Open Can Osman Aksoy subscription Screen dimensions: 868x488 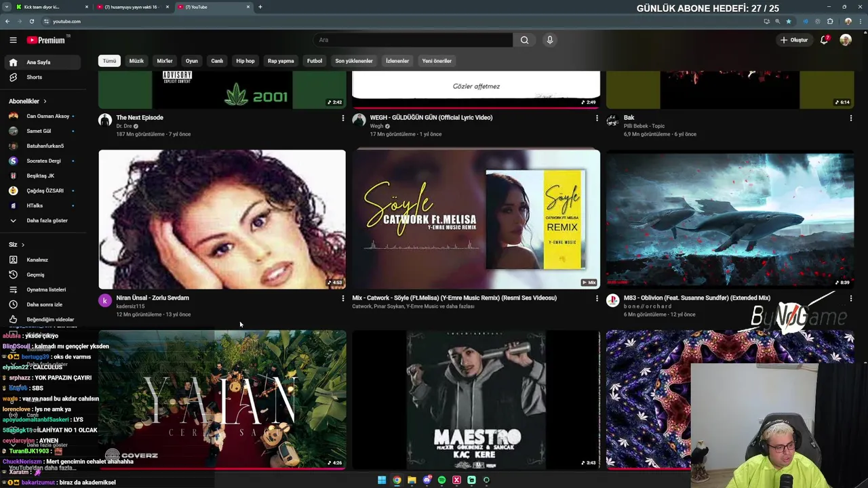[43, 116]
